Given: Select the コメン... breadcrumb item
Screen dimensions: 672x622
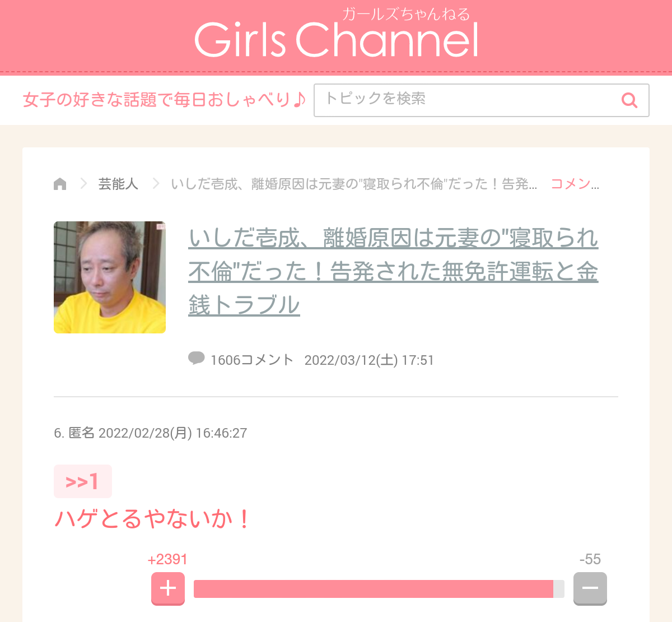Looking at the screenshot, I should (x=575, y=184).
